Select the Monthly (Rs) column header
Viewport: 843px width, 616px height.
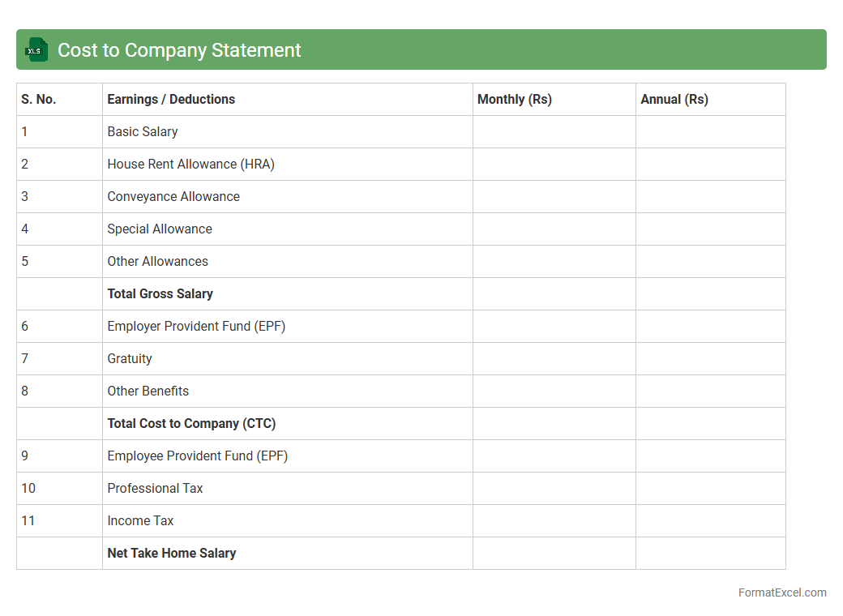[x=554, y=99]
